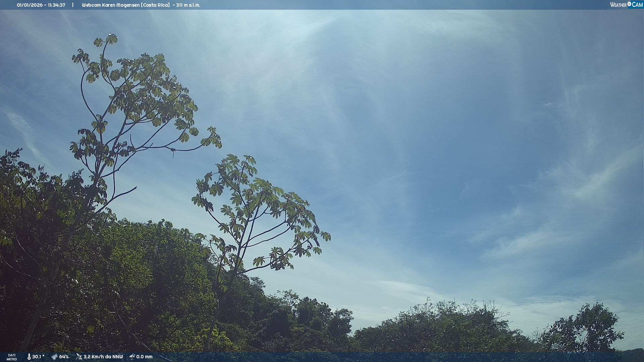The image size is (644, 362).
Task: Click the humidity water droplets icon
Action: click(54, 357)
